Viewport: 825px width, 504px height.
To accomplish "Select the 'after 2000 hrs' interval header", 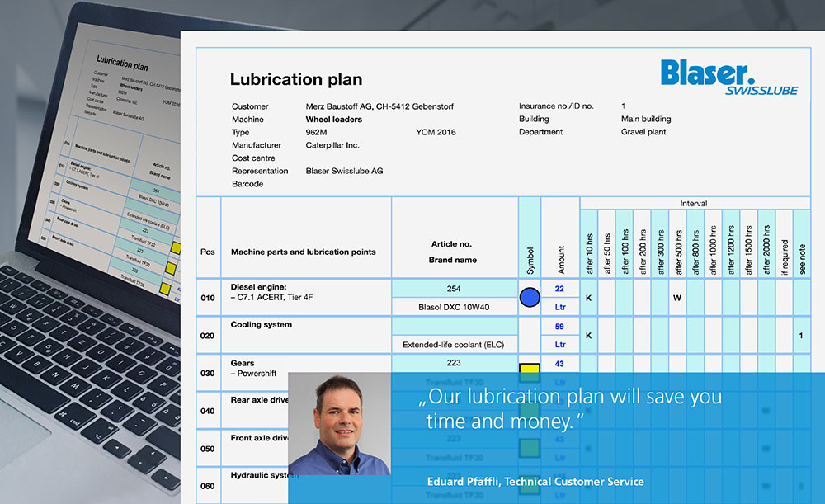I will coord(766,250).
